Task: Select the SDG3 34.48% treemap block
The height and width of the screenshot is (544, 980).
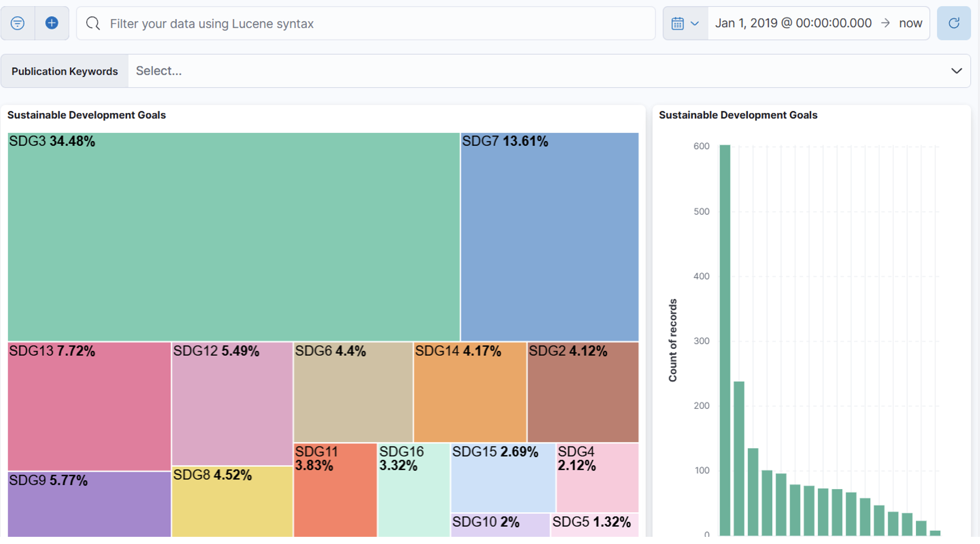Action: tap(233, 237)
